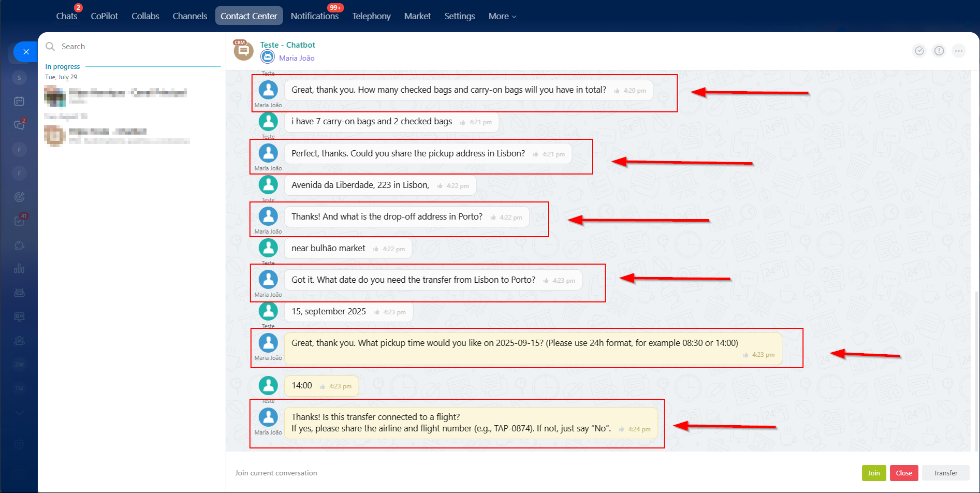Click the bar chart analytics sidebar icon
This screenshot has width=980, height=493.
pyautogui.click(x=19, y=269)
